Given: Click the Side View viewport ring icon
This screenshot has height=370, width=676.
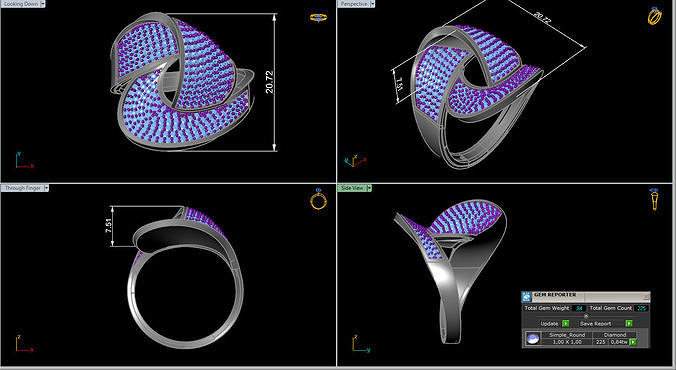Looking at the screenshot, I should (x=654, y=199).
